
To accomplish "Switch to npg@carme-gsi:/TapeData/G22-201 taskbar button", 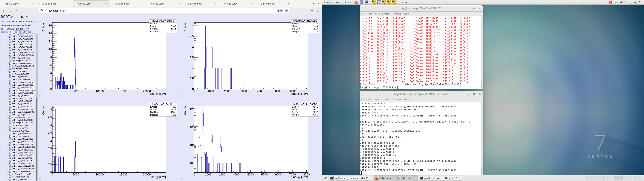I will pos(440,178).
